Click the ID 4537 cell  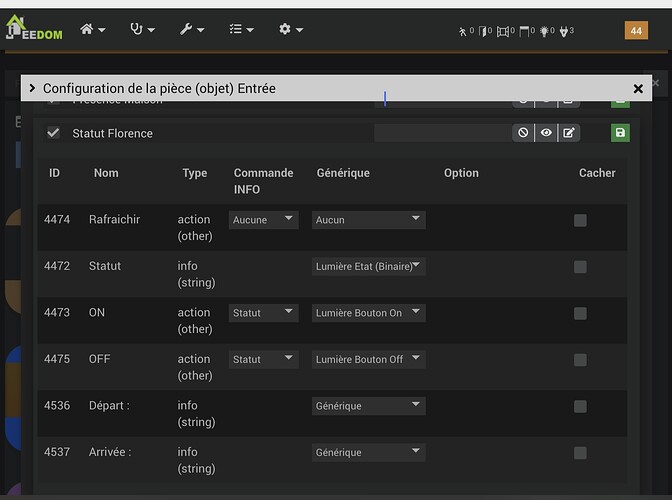tap(57, 452)
